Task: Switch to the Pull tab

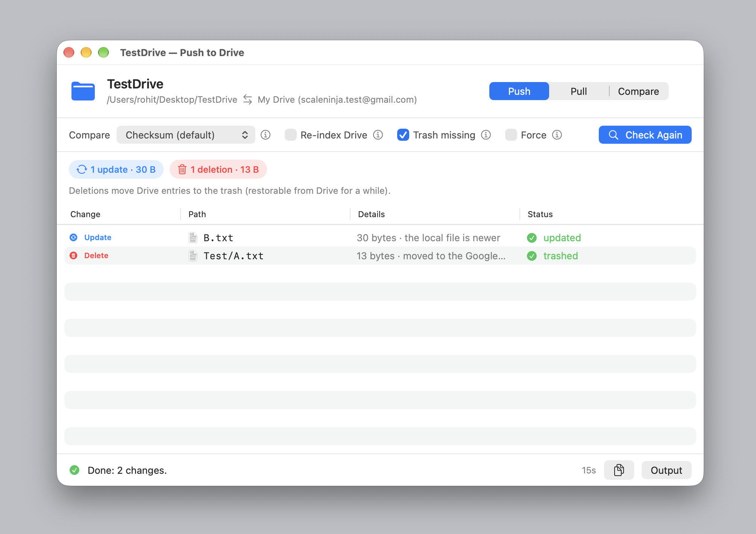Action: 578,91
